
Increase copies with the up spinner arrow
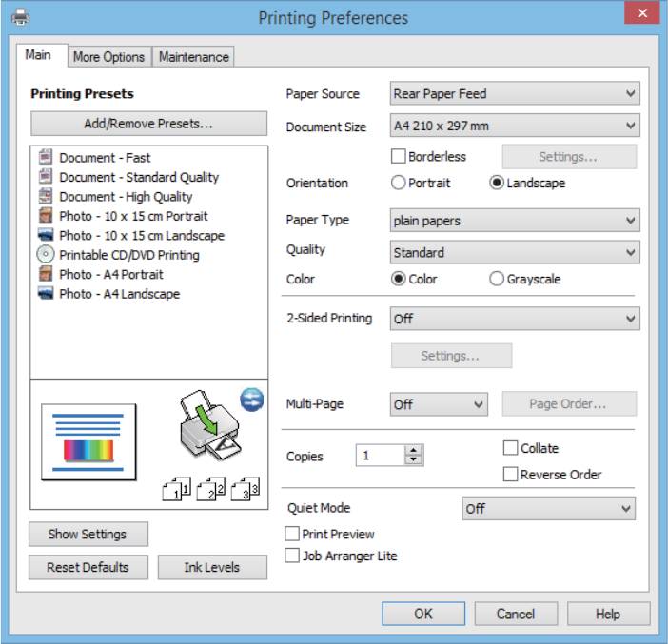(x=413, y=452)
